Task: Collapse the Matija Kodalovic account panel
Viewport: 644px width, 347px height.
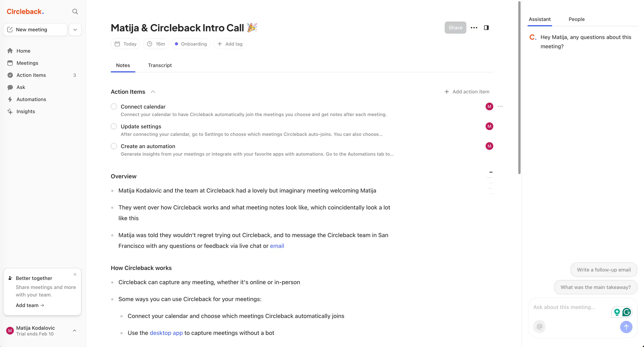Action: [x=74, y=330]
